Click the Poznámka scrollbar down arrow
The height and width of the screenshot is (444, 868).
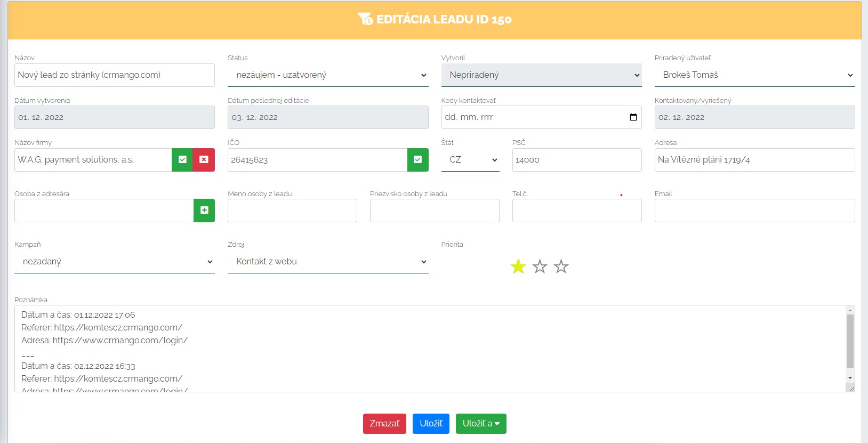click(x=850, y=378)
